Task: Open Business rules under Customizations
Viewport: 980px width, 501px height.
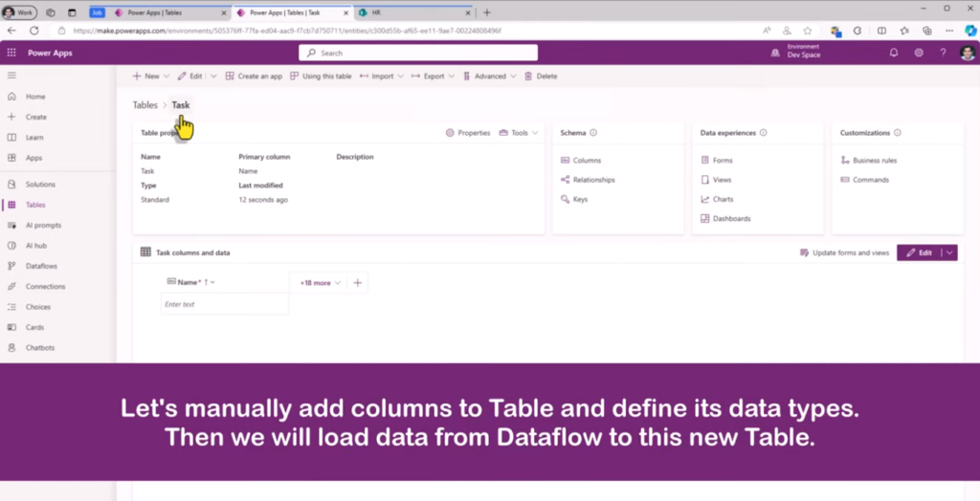Action: point(869,161)
